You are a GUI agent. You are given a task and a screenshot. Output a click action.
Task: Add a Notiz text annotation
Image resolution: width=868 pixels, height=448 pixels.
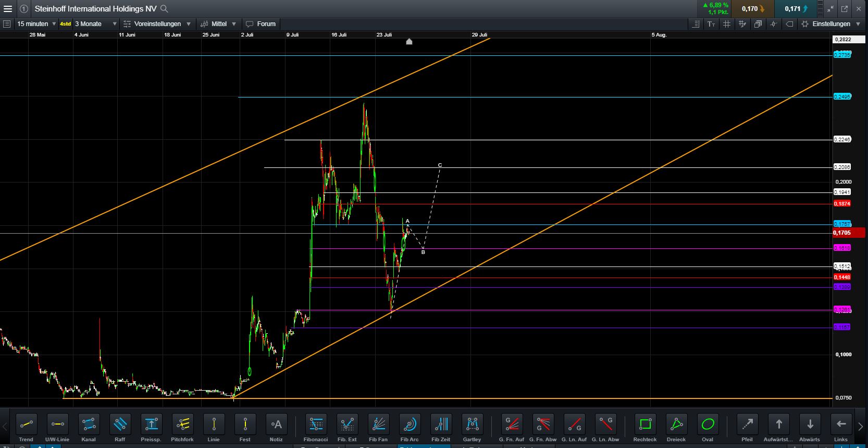[276, 425]
